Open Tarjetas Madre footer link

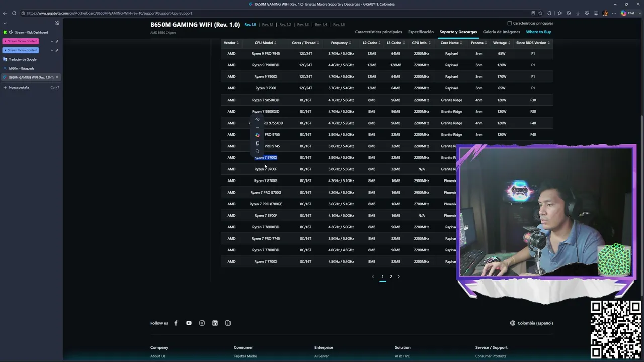coord(245,356)
